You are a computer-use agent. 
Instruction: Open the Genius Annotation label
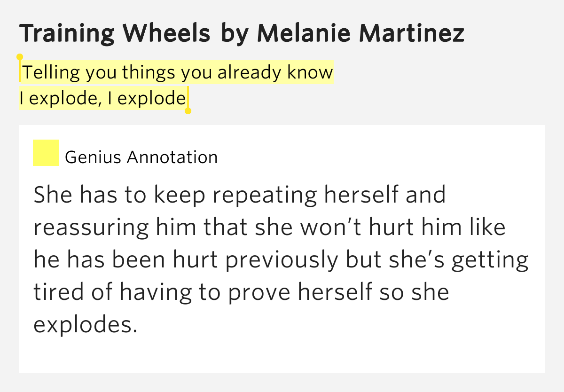(141, 157)
